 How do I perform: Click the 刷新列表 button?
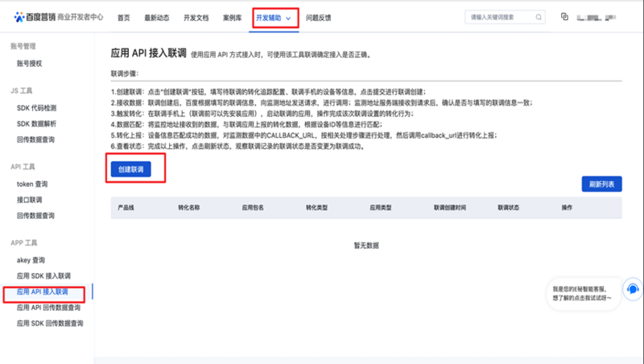click(x=601, y=184)
